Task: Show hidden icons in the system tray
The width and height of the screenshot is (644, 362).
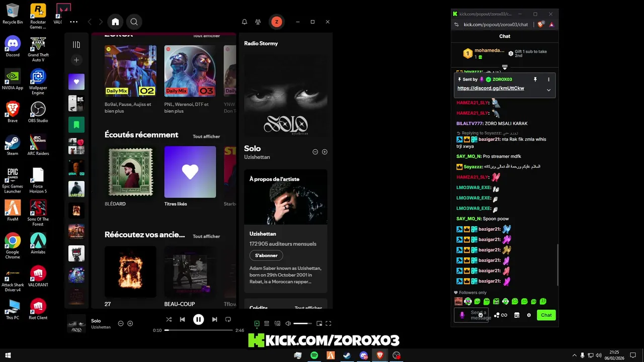Action: point(574,355)
